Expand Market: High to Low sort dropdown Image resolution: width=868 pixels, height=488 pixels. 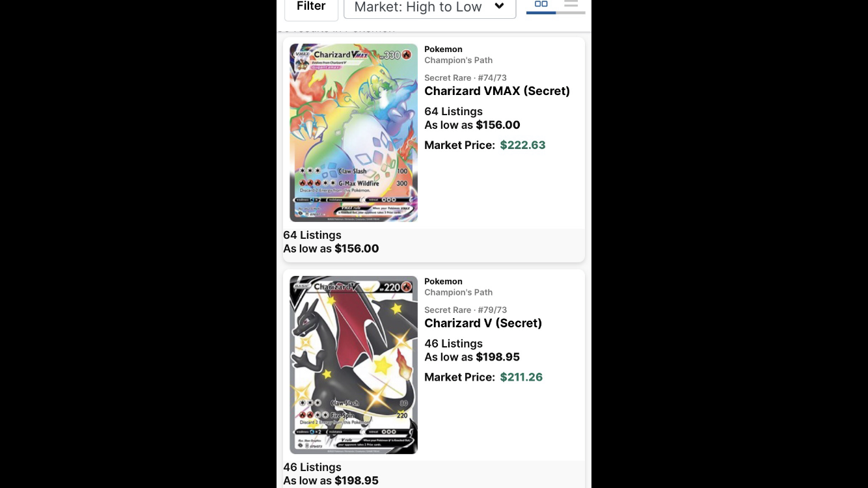click(x=430, y=8)
